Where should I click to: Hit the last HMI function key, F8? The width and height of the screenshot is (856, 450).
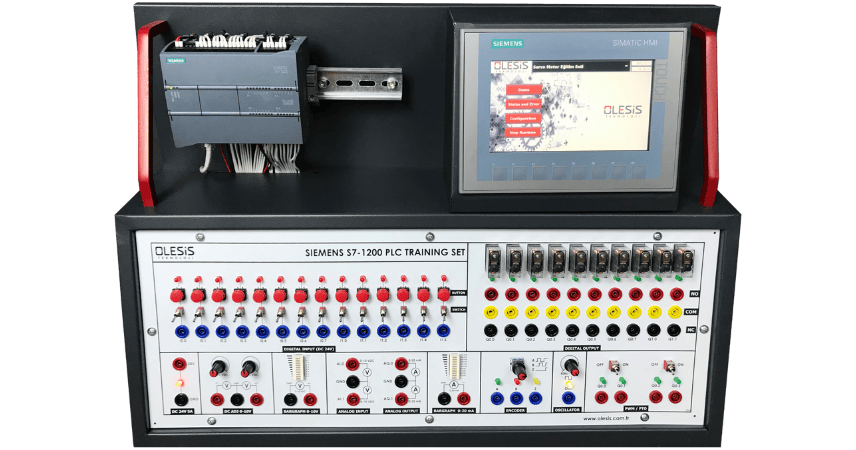(x=638, y=172)
